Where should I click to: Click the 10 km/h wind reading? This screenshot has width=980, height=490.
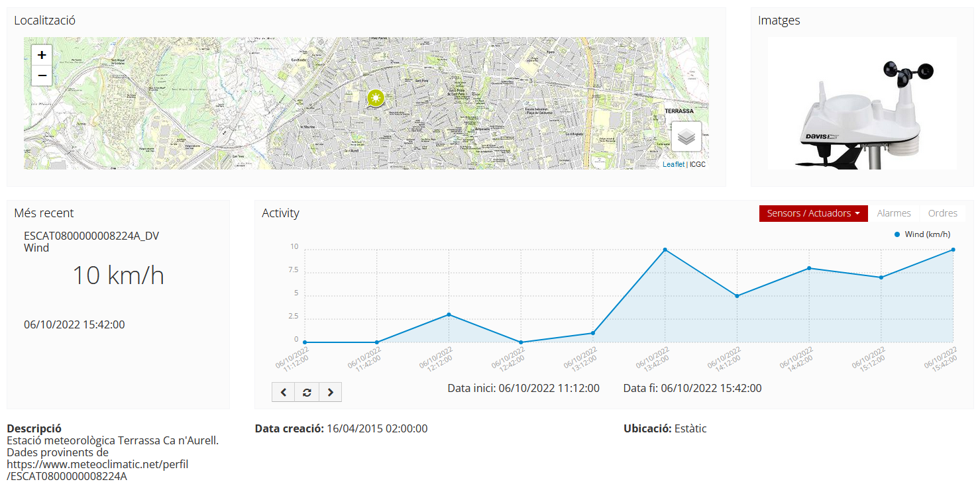118,275
